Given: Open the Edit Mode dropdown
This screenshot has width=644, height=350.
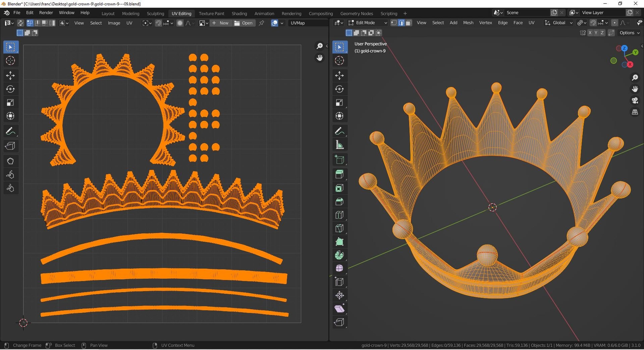Looking at the screenshot, I should click(368, 23).
